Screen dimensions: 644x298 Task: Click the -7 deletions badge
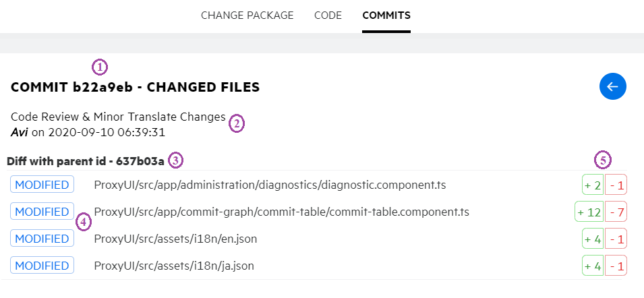click(x=616, y=212)
